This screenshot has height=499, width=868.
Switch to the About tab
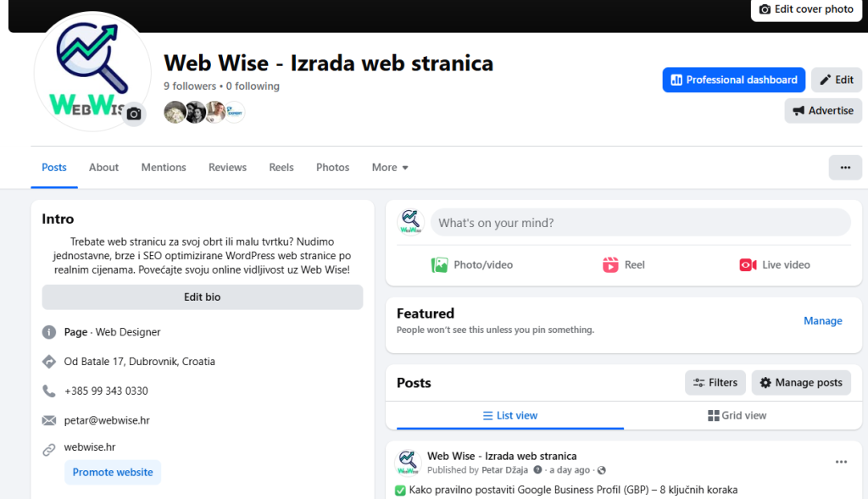click(103, 167)
